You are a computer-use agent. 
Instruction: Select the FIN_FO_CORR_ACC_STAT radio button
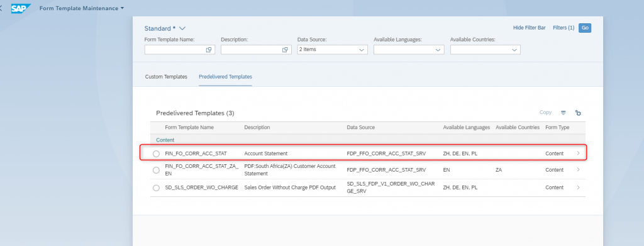tap(156, 154)
